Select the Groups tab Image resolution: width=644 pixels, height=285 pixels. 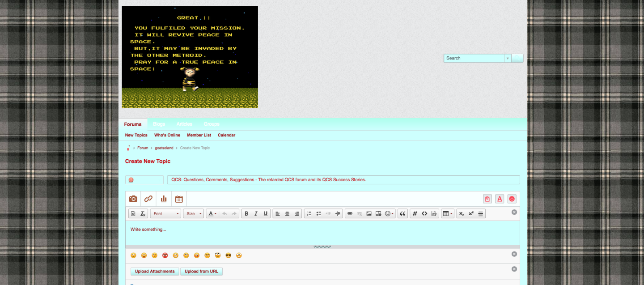212,124
